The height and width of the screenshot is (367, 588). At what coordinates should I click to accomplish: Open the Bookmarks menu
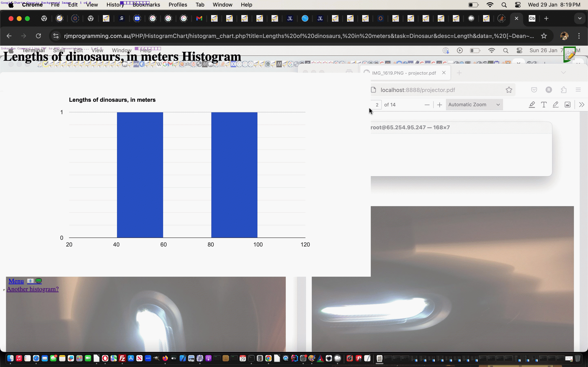[146, 5]
